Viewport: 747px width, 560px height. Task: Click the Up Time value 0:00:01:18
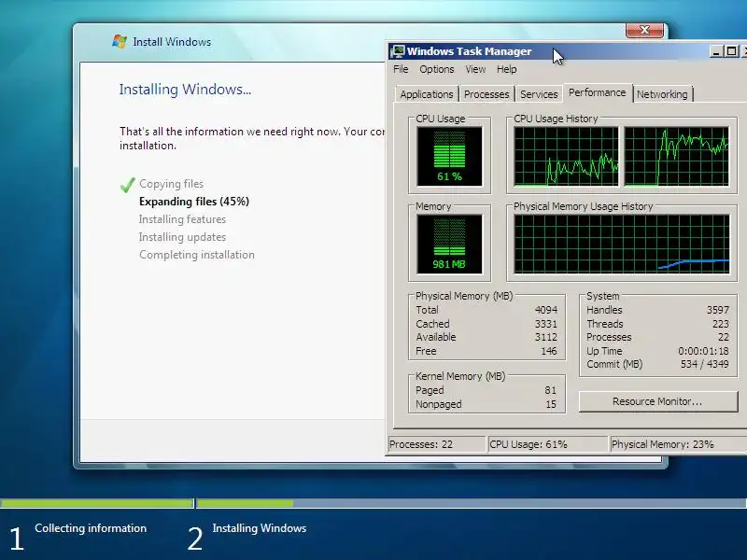[x=704, y=351]
